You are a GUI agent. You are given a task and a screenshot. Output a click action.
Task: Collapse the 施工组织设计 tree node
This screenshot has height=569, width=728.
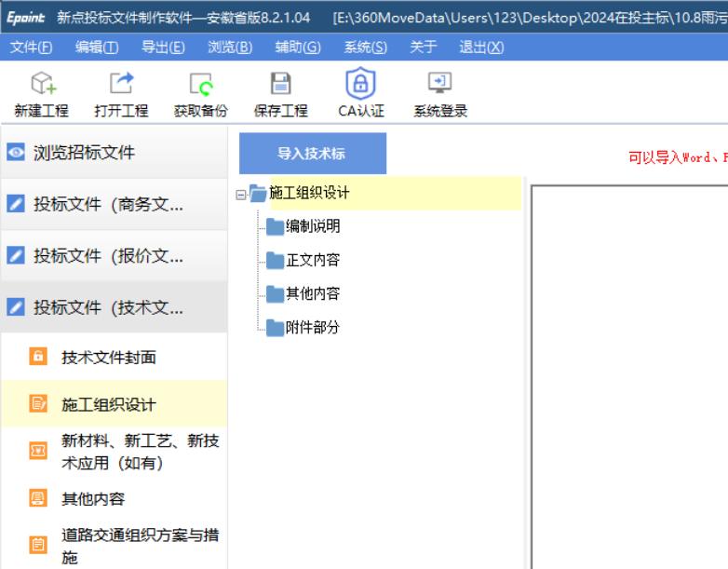[240, 195]
